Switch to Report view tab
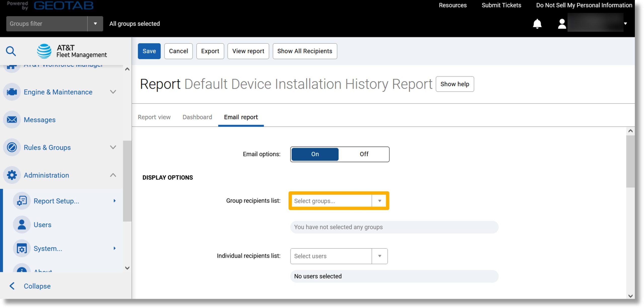This screenshot has height=308, width=644. (154, 117)
